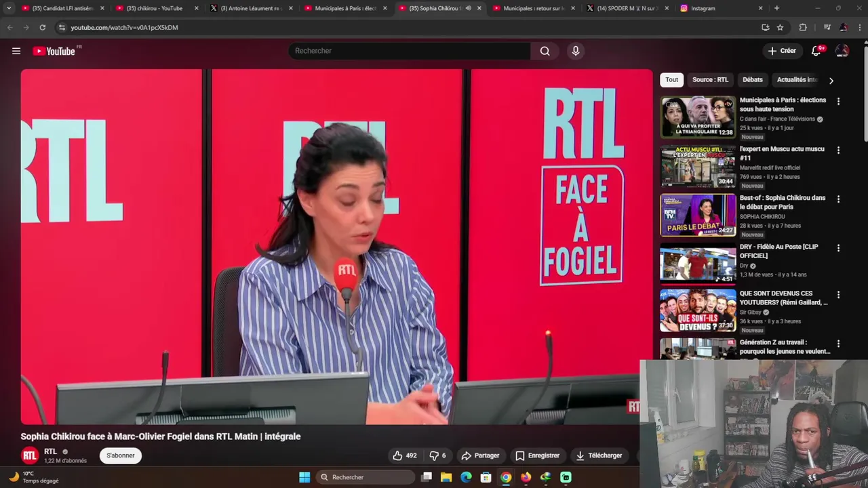868x488 pixels.
Task: Open the Best-of Sophia Chikirou thumbnail
Action: [698, 215]
